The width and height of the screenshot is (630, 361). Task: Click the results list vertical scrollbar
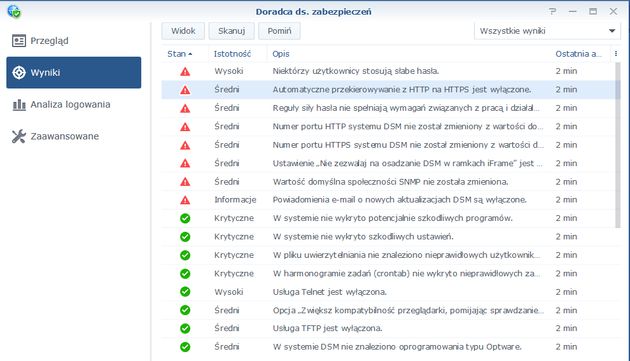coord(618,145)
